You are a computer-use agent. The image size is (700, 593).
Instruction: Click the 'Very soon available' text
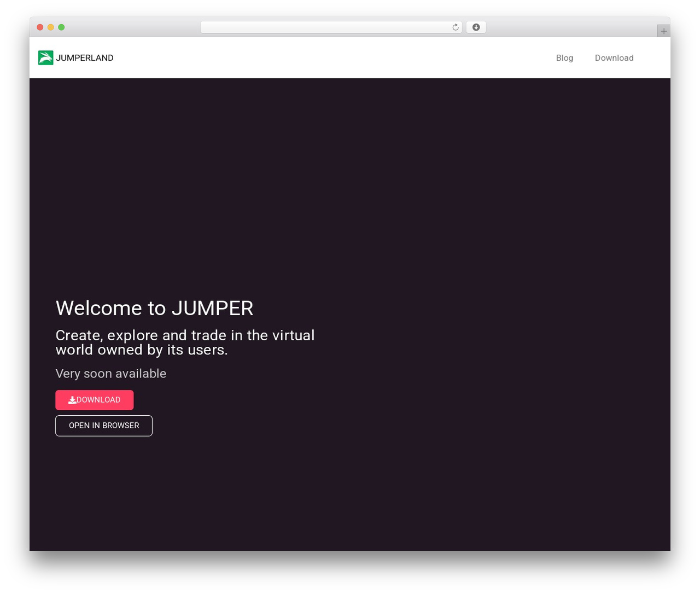coord(111,374)
